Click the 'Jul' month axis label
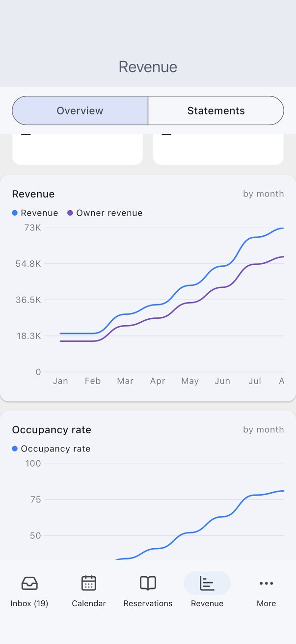This screenshot has height=644, width=296. pos(255,381)
